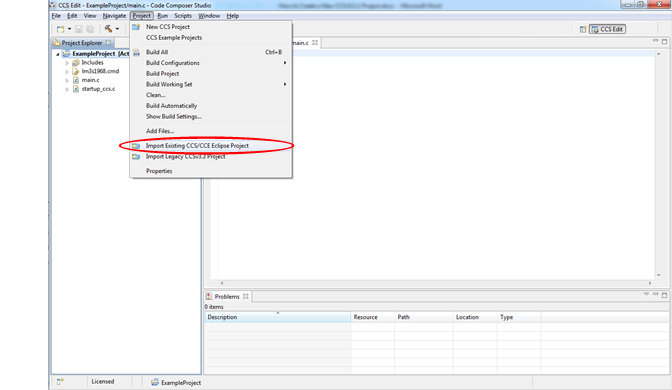
Task: Choose Import Existing CCS/CCE Eclipse Project
Action: click(x=211, y=146)
